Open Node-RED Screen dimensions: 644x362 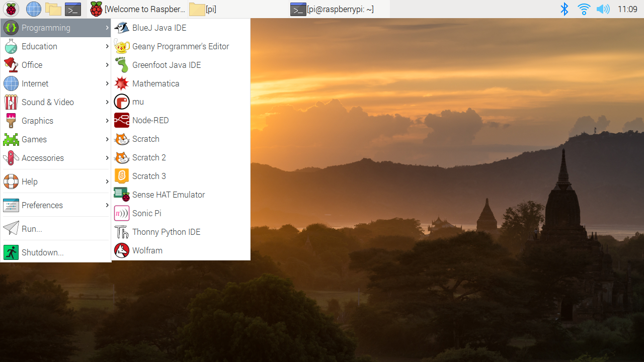150,120
